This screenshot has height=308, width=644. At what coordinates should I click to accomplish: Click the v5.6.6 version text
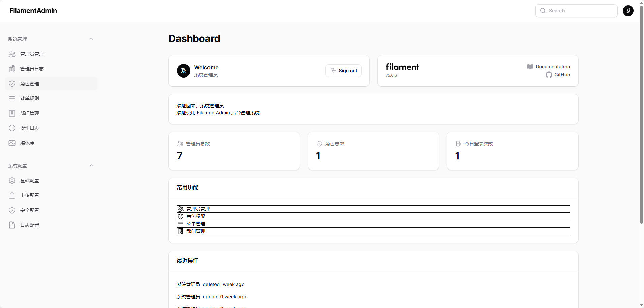(x=391, y=75)
